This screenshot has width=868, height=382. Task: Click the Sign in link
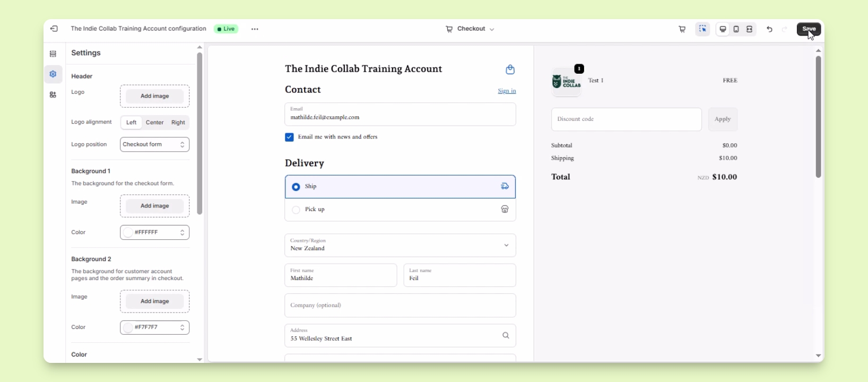[507, 91]
